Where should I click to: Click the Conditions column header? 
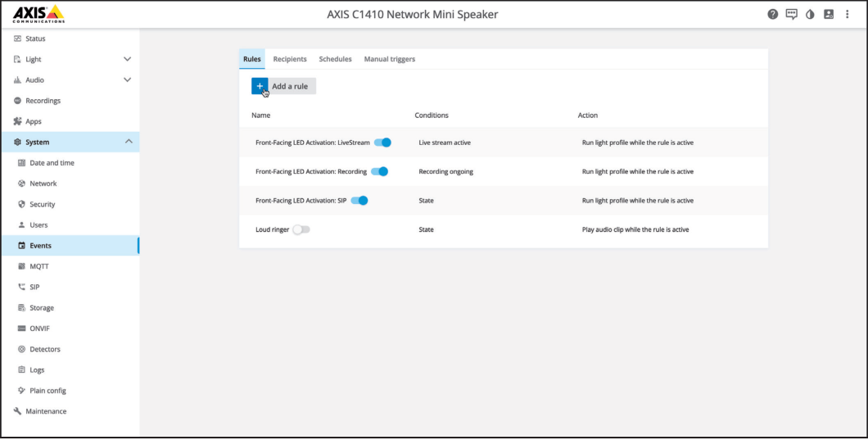[x=432, y=116]
